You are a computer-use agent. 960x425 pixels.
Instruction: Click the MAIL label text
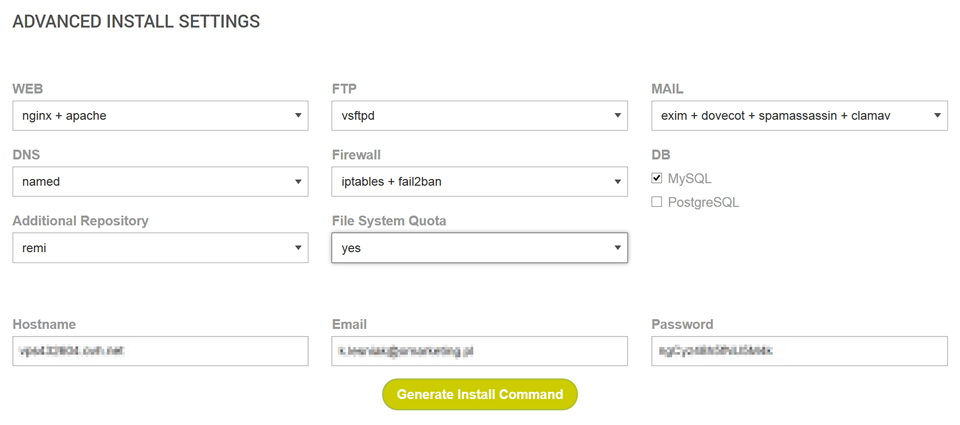point(667,89)
